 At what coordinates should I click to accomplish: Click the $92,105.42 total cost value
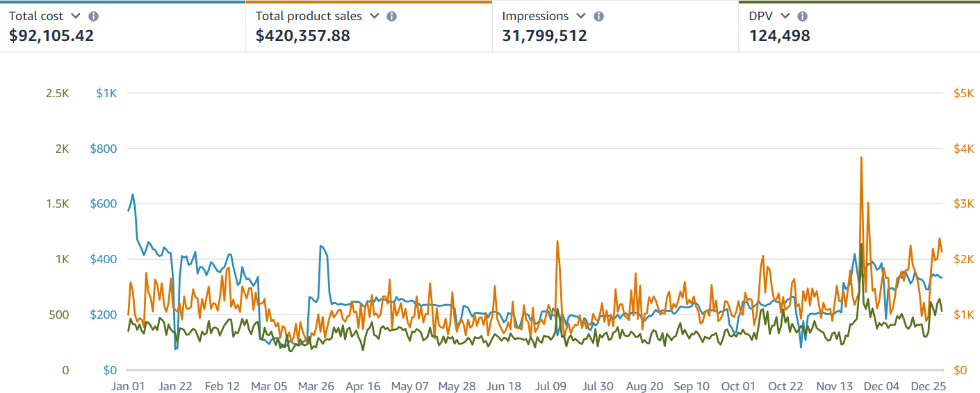51,35
